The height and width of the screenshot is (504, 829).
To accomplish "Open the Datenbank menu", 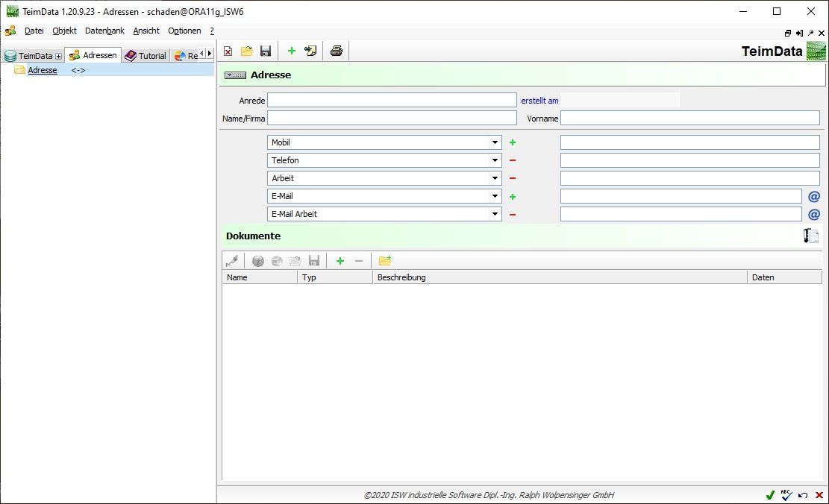I will (104, 31).
